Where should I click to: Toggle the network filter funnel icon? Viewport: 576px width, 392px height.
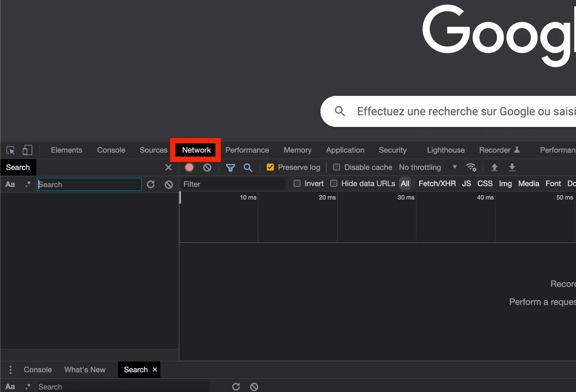coord(230,168)
